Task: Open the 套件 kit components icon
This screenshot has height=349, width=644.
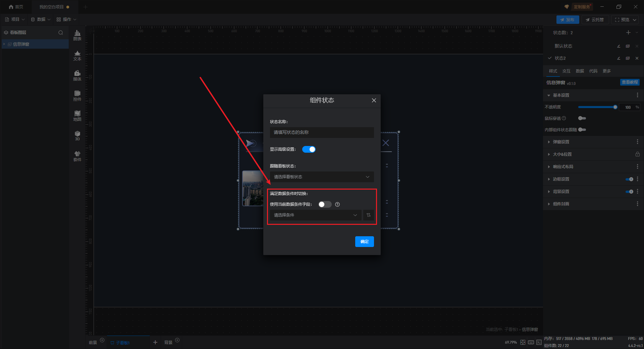Action: (77, 156)
